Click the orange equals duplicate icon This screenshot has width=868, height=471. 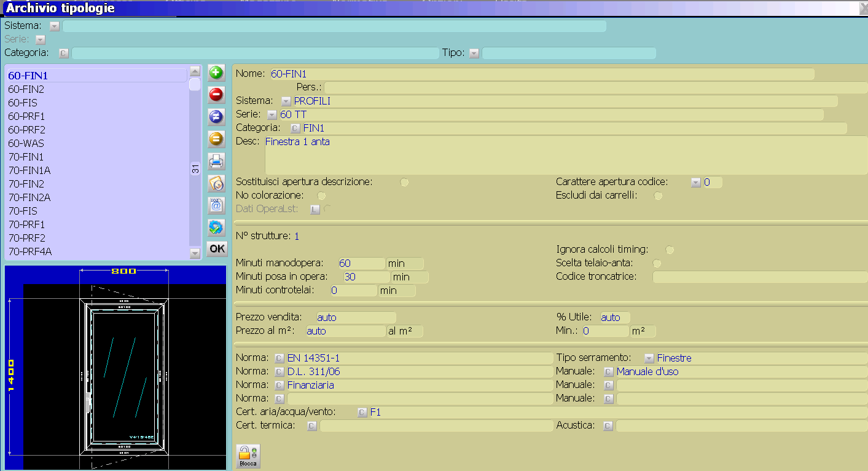(216, 139)
